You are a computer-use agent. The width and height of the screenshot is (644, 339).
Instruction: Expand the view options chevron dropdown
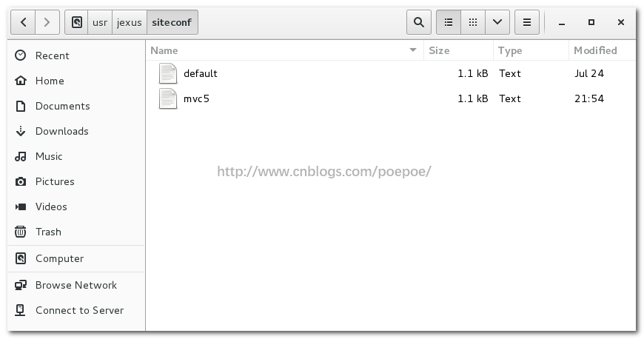click(x=497, y=22)
